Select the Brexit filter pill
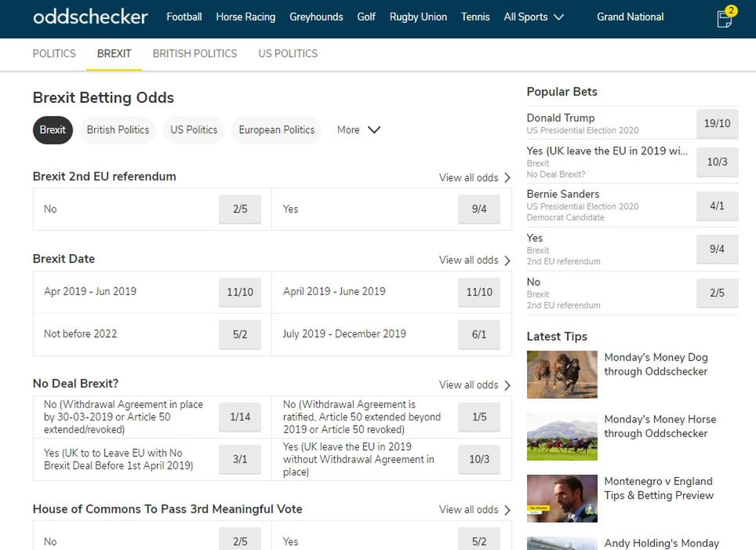This screenshot has height=550, width=756. (53, 129)
